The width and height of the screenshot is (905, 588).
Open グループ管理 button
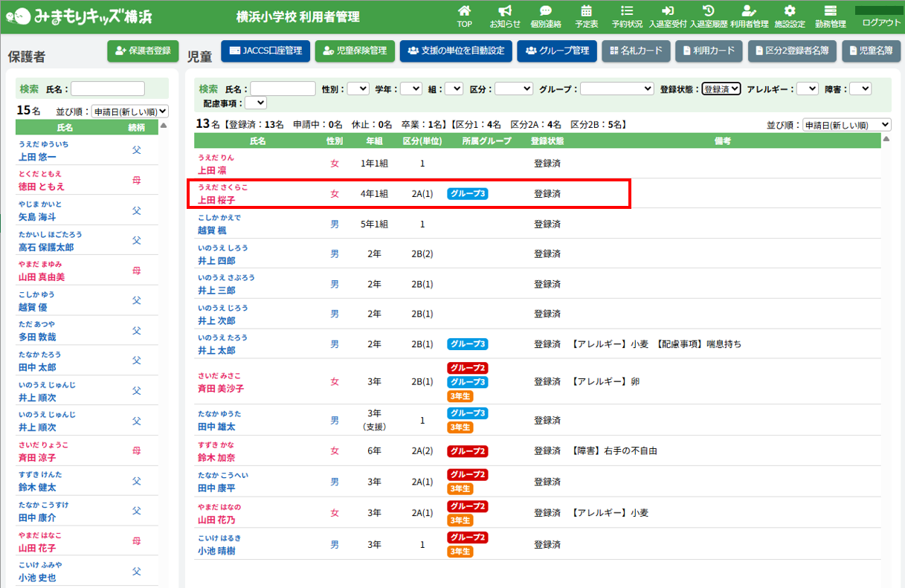[x=556, y=51]
